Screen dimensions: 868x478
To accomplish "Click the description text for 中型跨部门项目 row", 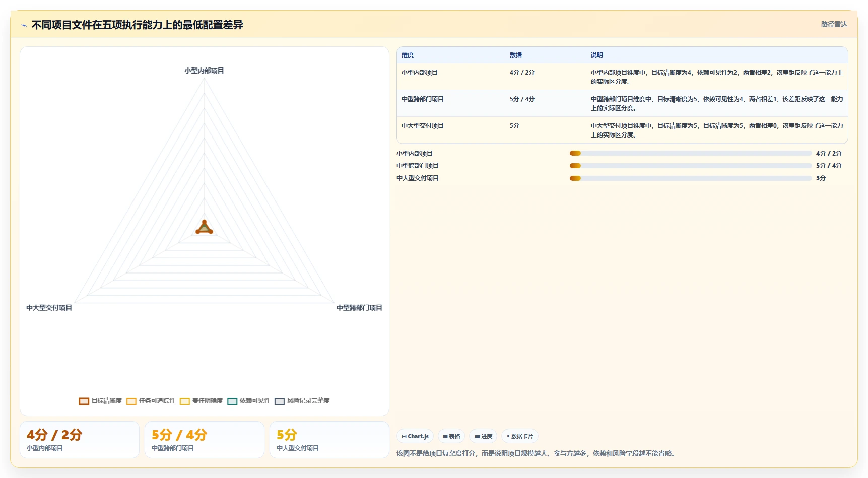I will (x=717, y=103).
